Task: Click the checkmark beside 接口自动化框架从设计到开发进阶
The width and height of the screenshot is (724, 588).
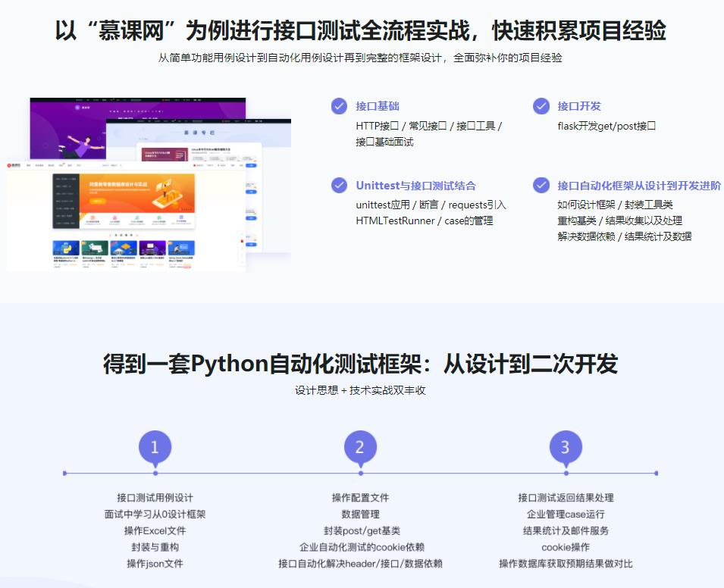Action: (x=541, y=186)
